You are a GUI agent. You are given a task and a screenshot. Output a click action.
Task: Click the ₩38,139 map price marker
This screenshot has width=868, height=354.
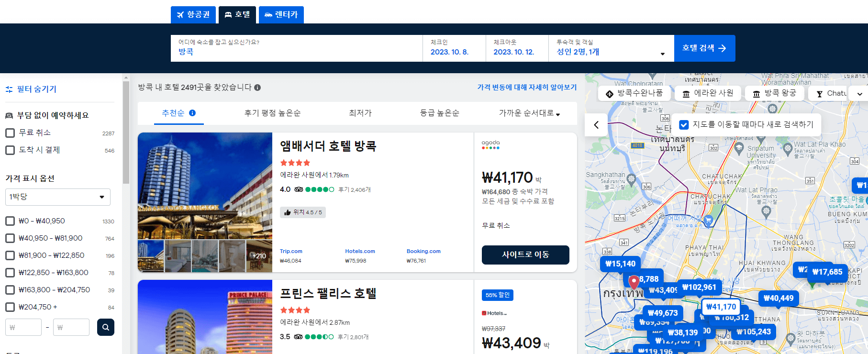[x=683, y=332]
